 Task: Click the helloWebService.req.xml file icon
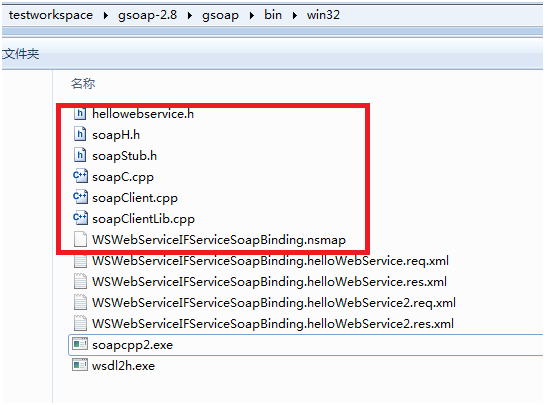(80, 261)
